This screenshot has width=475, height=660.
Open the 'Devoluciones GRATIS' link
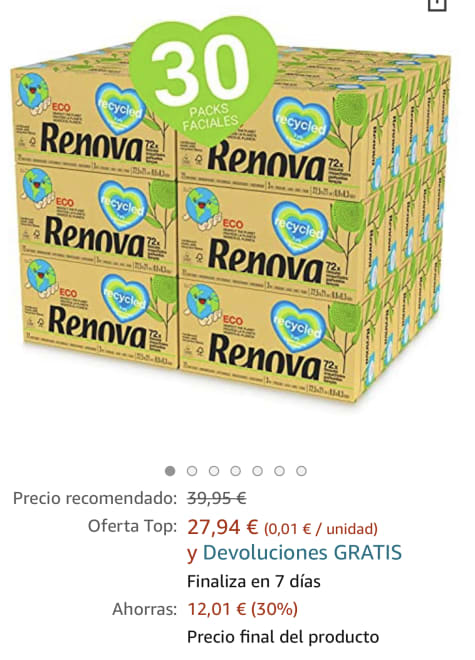pos(302,553)
